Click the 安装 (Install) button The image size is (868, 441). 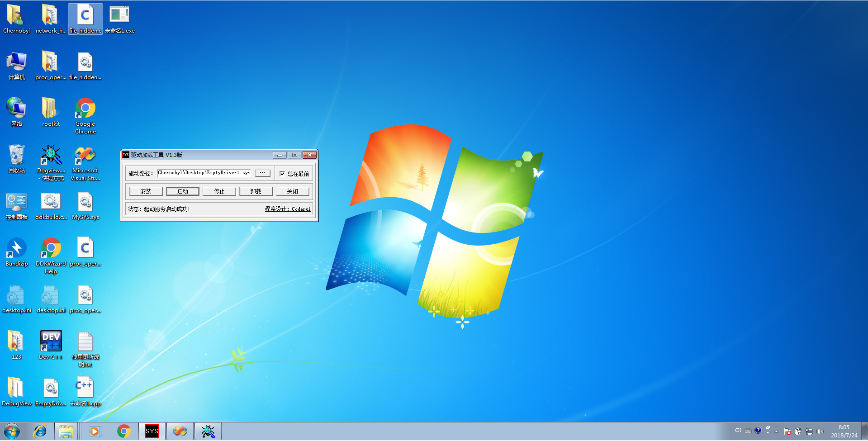(x=146, y=191)
